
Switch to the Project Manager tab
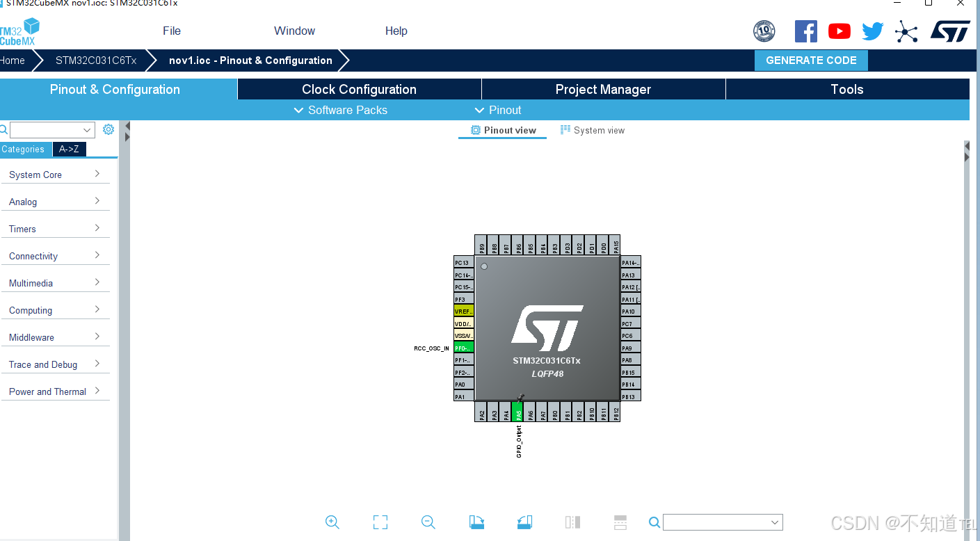(603, 89)
